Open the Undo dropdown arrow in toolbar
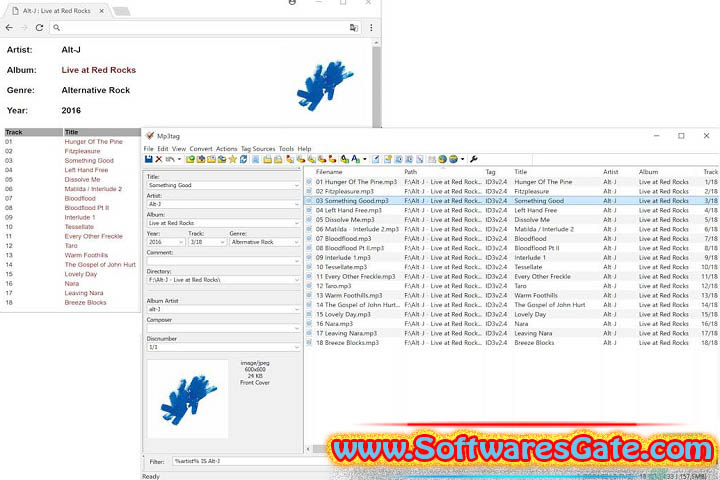This screenshot has width=720, height=480. tap(179, 159)
